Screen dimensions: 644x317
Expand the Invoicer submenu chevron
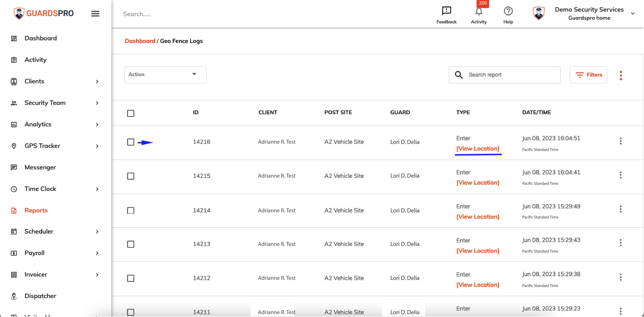coord(97,275)
